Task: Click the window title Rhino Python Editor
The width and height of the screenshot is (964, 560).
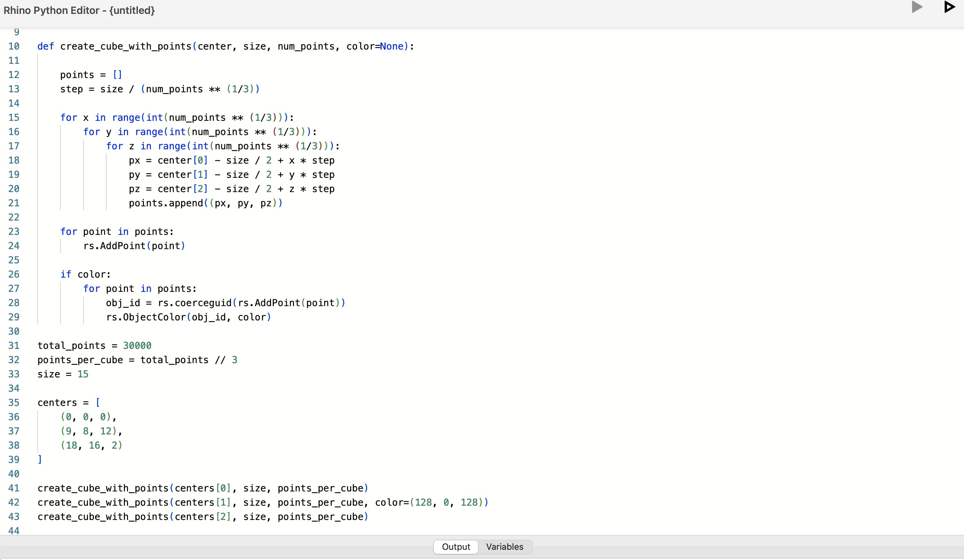Action: coord(78,10)
